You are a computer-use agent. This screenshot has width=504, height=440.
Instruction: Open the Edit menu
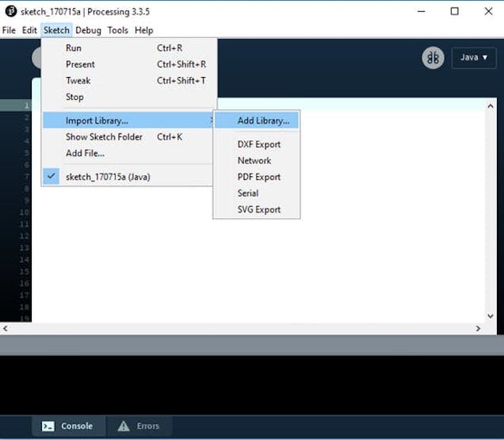(29, 30)
